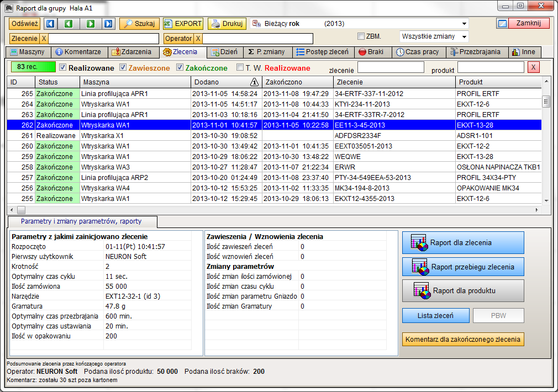Screen dimensions: 558x392
Task: Open the Czas pracy tab
Action: 418,52
